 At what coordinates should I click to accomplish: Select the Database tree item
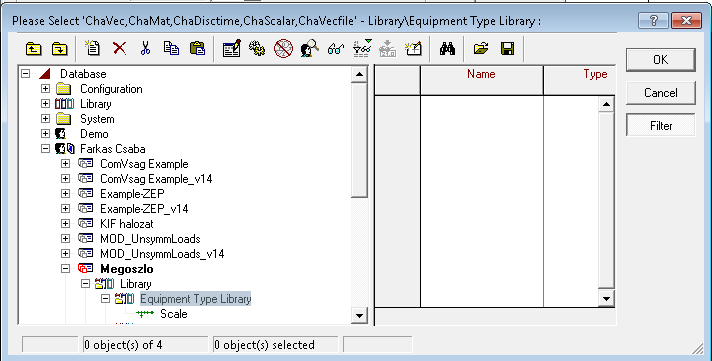(83, 74)
